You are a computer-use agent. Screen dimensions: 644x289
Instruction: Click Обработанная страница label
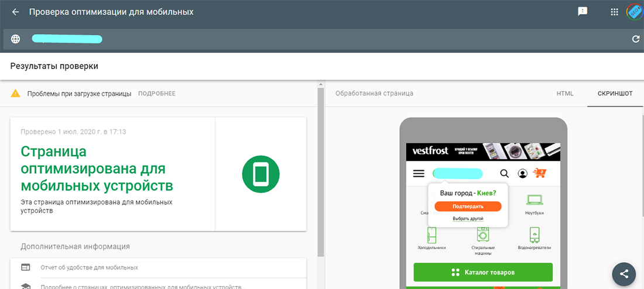pyautogui.click(x=374, y=94)
